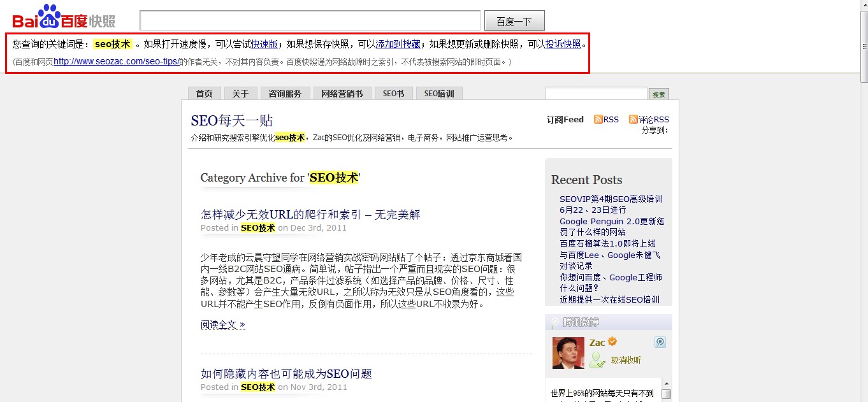The width and height of the screenshot is (868, 402).
Task: Open the post 怎样减少无效URL的爬行和索引
Action: coord(310,214)
